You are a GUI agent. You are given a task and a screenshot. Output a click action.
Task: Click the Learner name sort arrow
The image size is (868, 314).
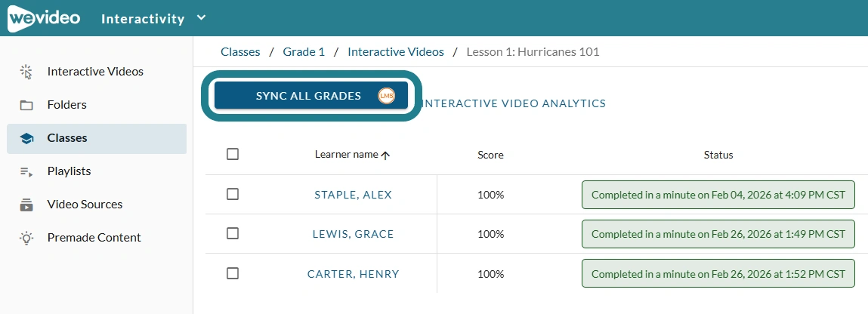click(386, 155)
